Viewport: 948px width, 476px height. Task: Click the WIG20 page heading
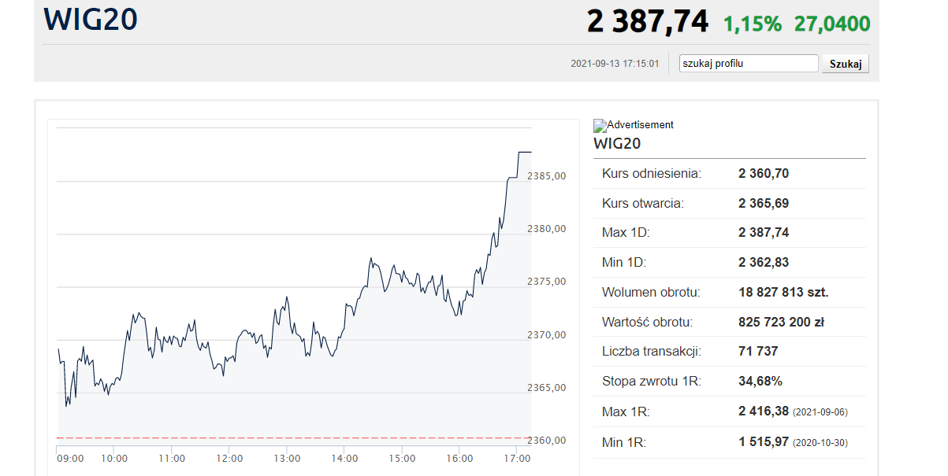click(91, 19)
